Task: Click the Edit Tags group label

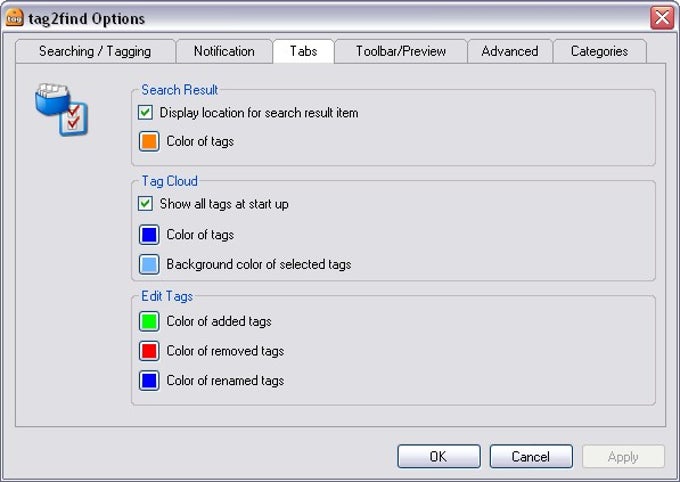Action: (x=167, y=296)
